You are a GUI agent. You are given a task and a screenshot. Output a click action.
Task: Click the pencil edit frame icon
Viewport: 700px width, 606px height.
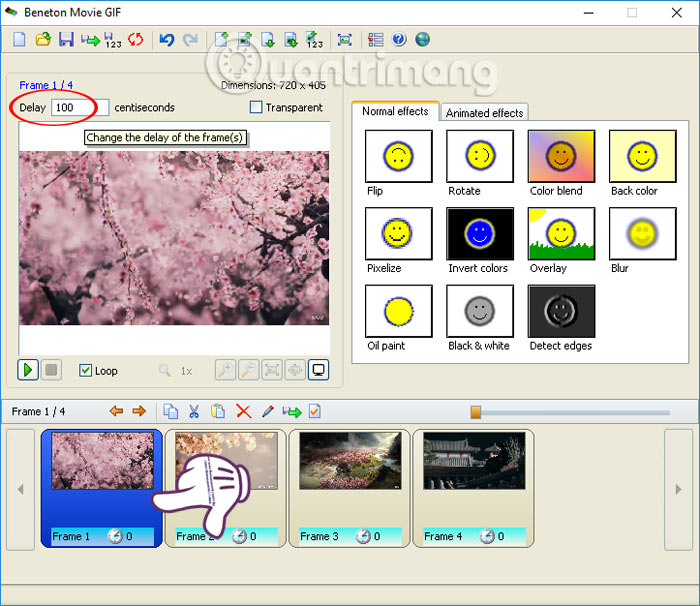pyautogui.click(x=267, y=411)
